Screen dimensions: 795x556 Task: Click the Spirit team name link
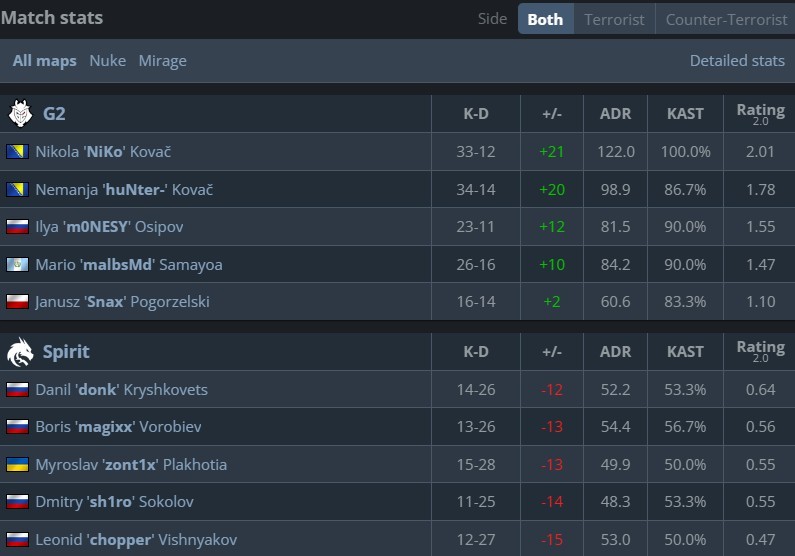click(x=66, y=352)
